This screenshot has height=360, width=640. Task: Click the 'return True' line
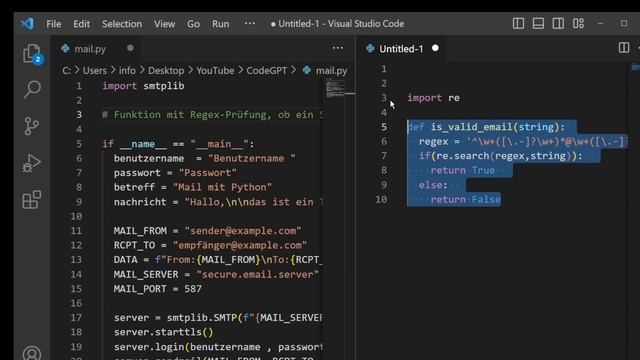(462, 170)
